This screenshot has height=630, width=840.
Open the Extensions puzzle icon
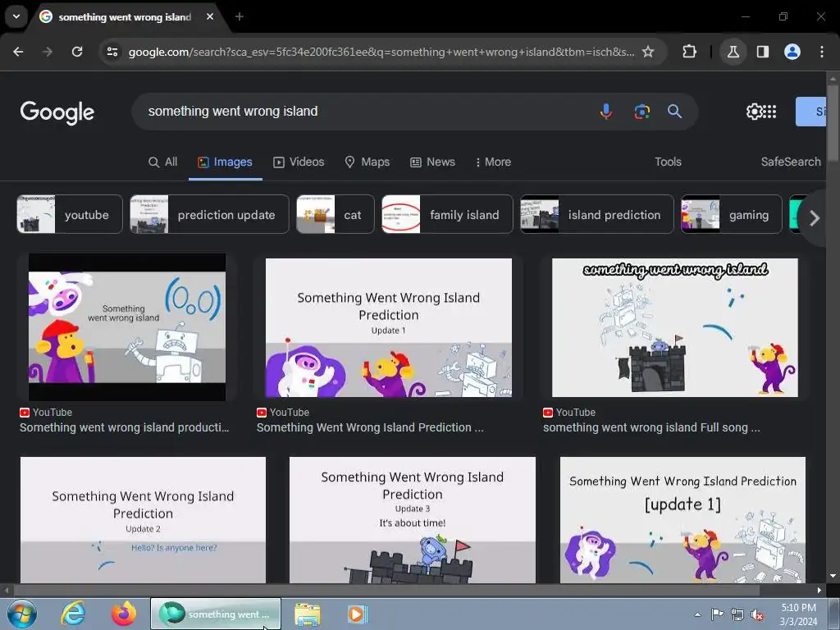tap(689, 52)
